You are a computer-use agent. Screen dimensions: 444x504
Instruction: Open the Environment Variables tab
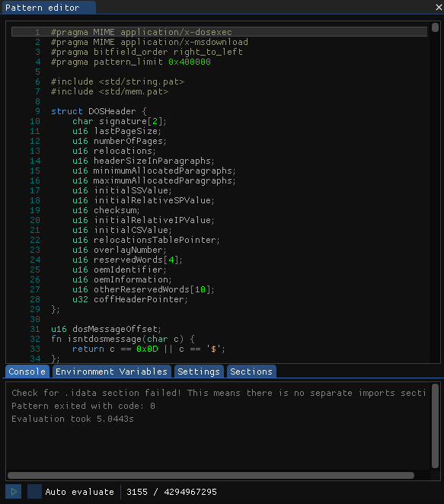tap(111, 372)
